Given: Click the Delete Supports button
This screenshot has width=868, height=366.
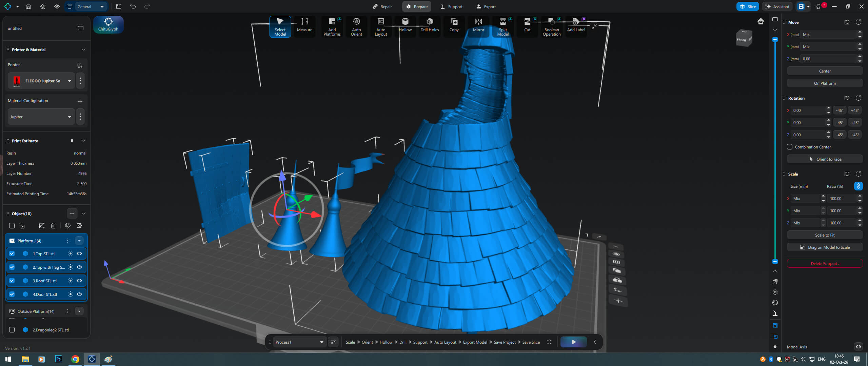Looking at the screenshot, I should (x=825, y=264).
